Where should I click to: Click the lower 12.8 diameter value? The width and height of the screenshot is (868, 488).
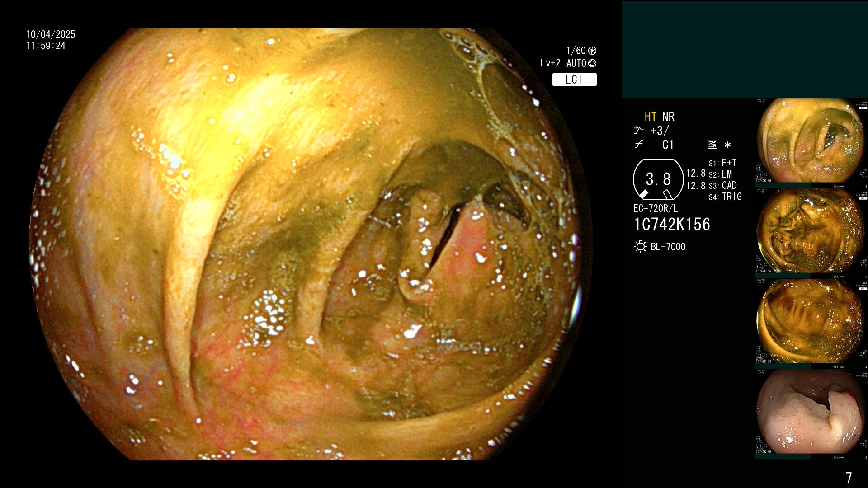point(696,185)
